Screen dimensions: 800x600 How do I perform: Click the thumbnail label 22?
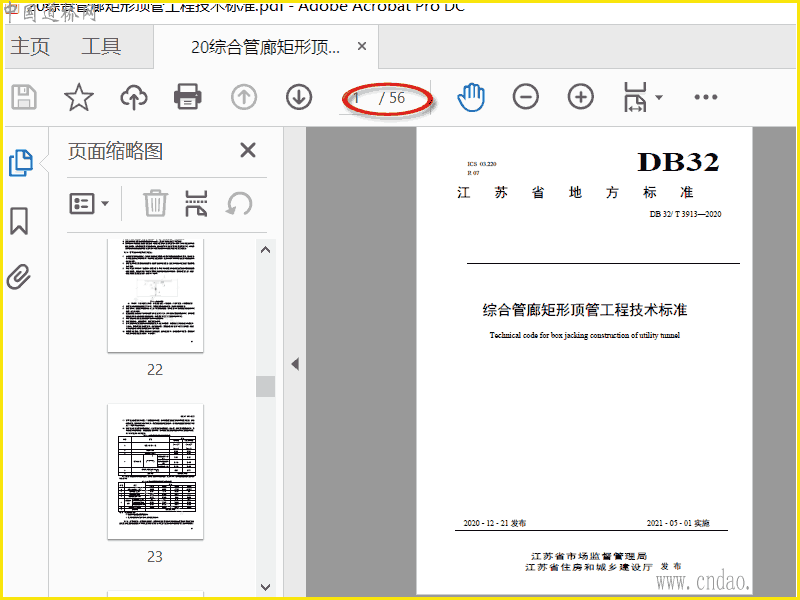(x=155, y=369)
